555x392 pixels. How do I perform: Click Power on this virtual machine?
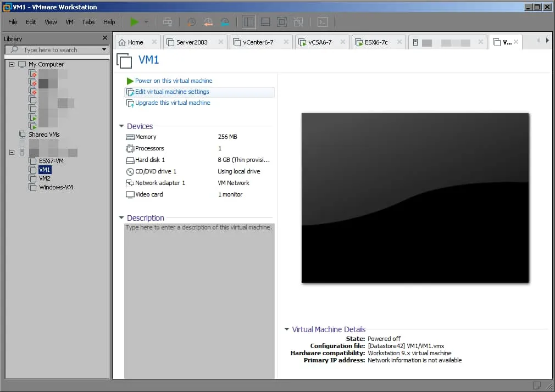(173, 81)
